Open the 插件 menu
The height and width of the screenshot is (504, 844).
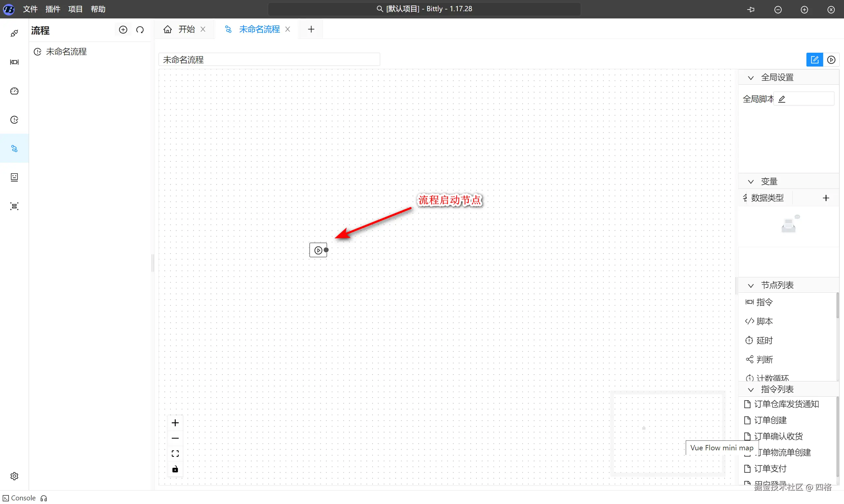pyautogui.click(x=53, y=9)
